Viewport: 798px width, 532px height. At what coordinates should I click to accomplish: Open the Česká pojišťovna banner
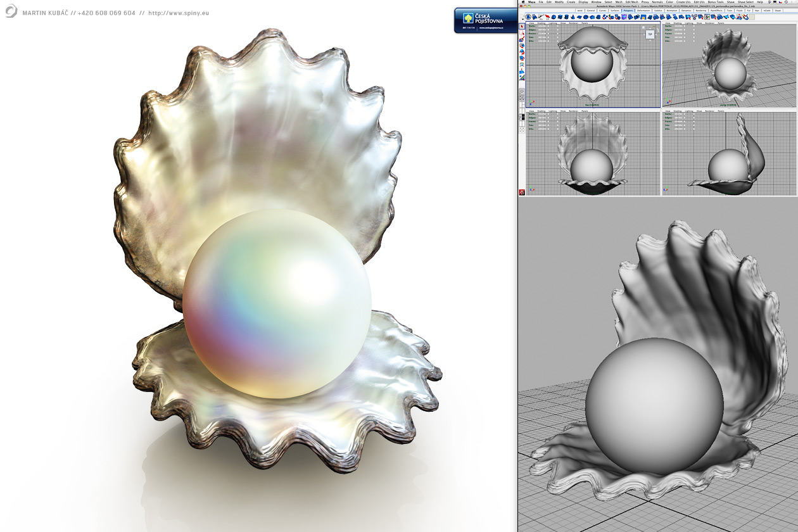486,20
